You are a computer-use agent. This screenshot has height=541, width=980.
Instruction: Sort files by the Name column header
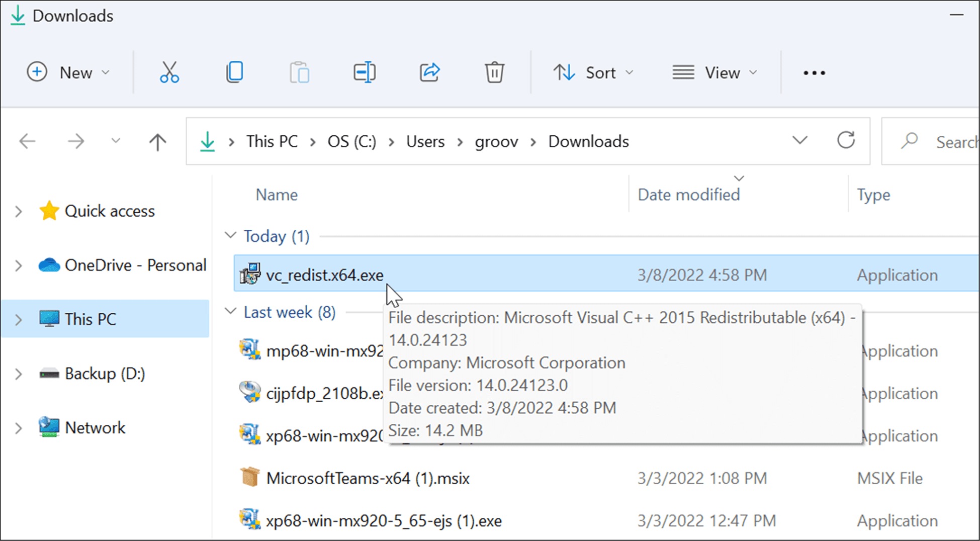coord(276,194)
